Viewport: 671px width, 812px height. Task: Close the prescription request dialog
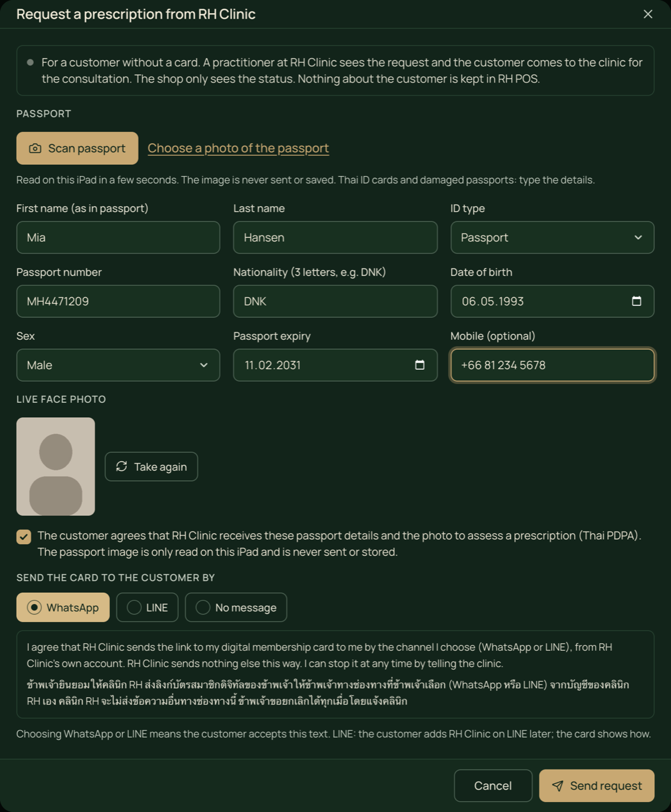point(648,14)
